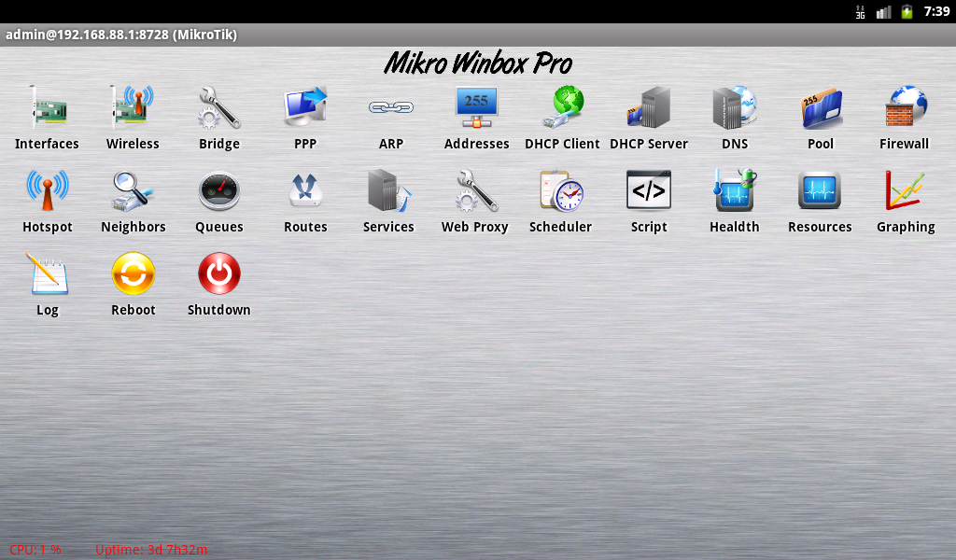Open the Addresses icon

[x=477, y=107]
